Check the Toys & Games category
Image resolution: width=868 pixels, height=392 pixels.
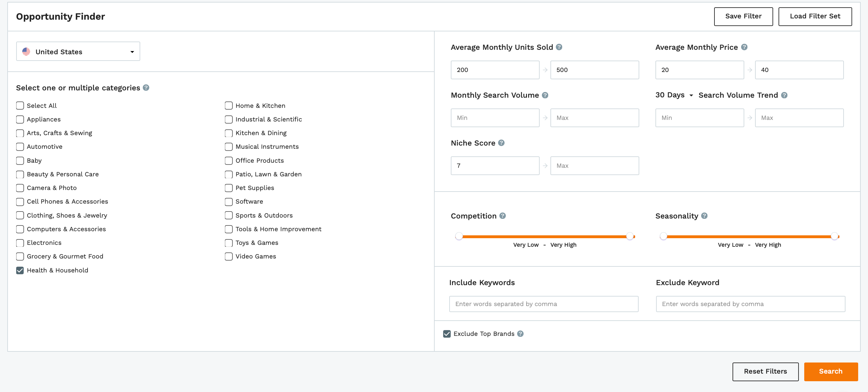(228, 243)
